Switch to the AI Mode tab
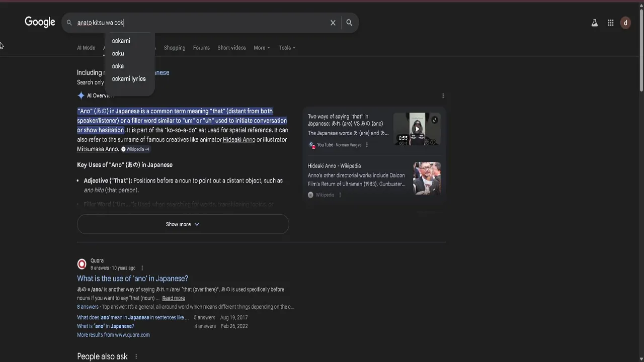The width and height of the screenshot is (644, 362). (86, 48)
